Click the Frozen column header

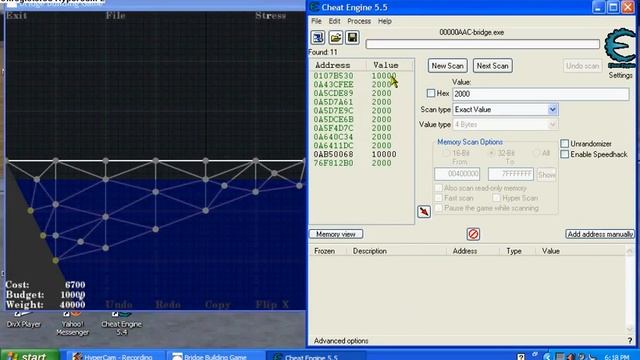[324, 251]
